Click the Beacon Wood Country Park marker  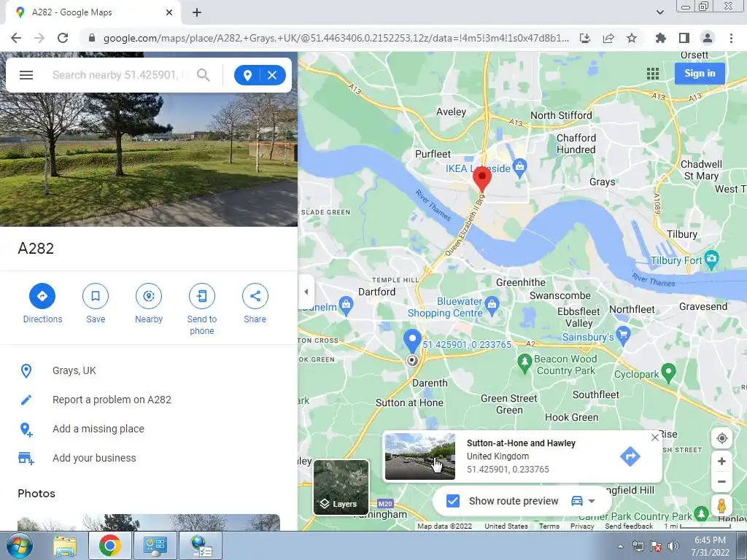524,363
